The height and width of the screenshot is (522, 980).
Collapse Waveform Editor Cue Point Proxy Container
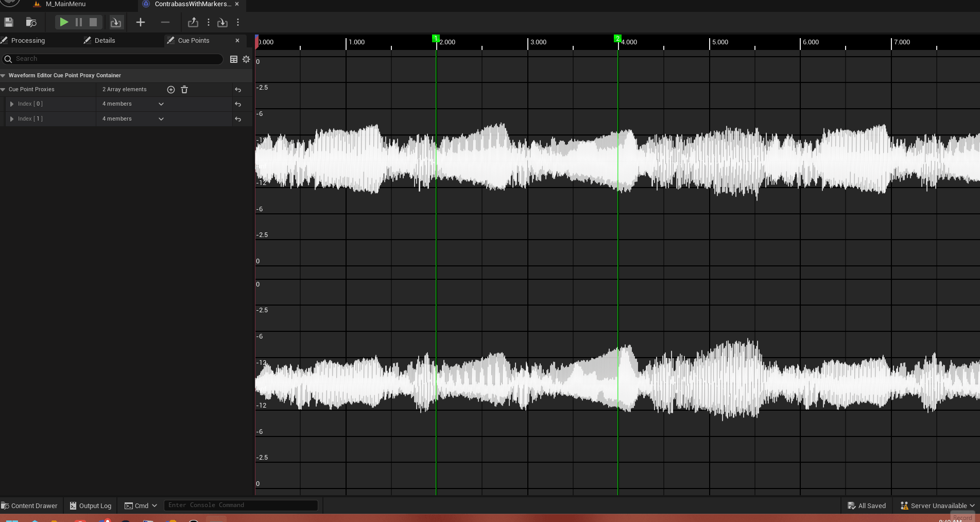tap(3, 75)
